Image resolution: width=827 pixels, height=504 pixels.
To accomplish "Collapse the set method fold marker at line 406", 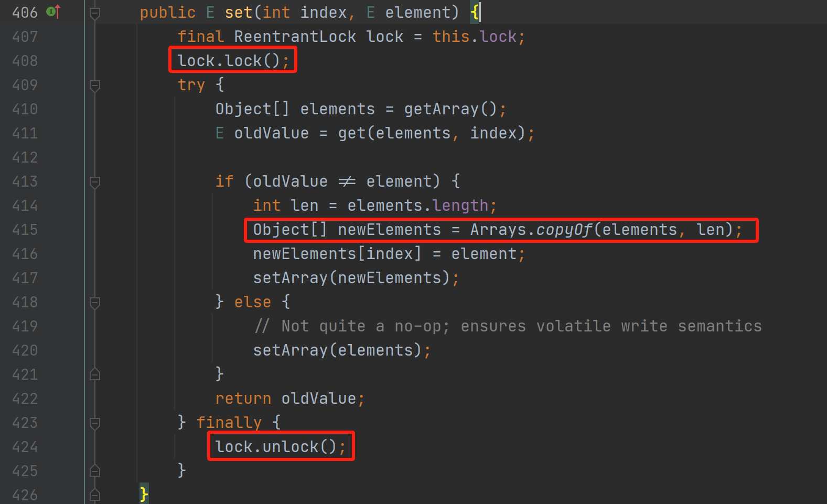I will pyautogui.click(x=95, y=13).
